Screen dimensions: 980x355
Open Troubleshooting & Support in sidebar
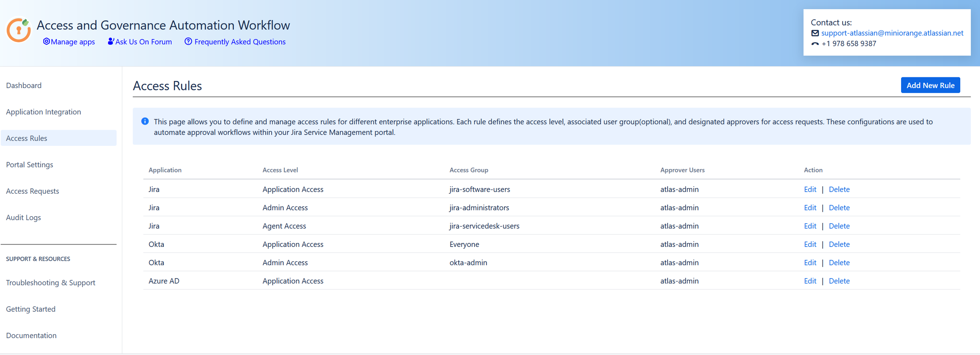(x=51, y=282)
